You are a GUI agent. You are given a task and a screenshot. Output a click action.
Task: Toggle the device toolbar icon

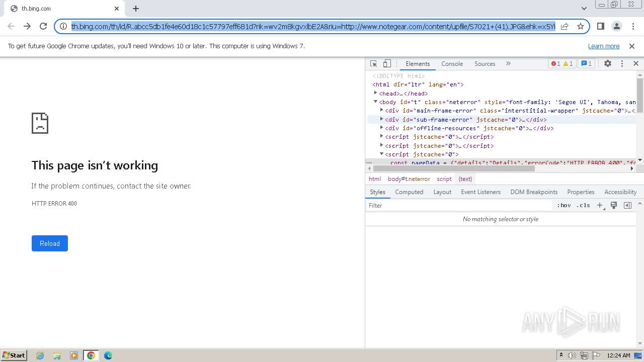click(387, 64)
